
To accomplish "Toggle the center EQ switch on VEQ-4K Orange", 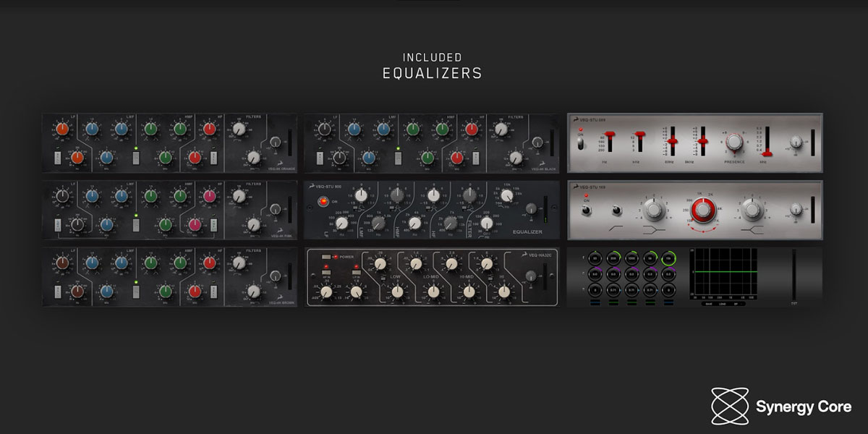I will click(x=135, y=158).
